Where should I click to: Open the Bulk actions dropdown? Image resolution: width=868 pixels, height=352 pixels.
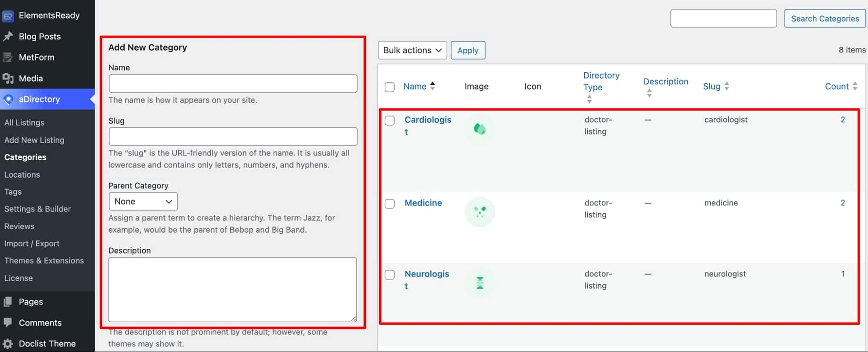[x=412, y=50]
